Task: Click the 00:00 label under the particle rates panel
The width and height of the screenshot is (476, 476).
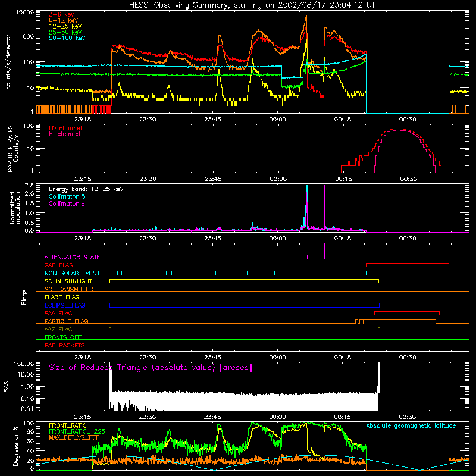Action: click(x=278, y=179)
